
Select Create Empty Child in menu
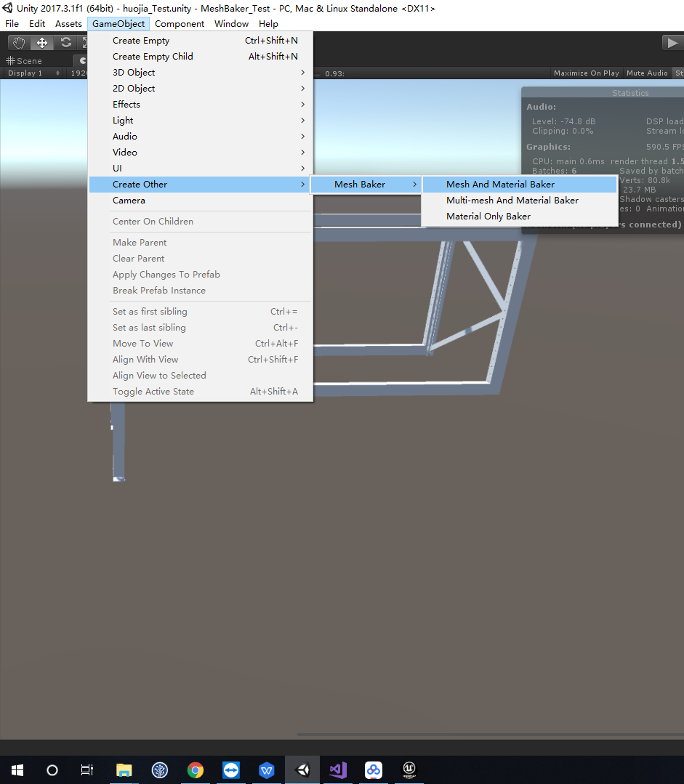(153, 56)
